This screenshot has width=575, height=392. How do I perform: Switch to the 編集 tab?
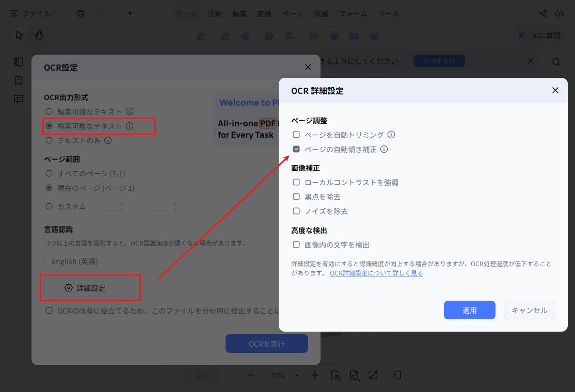click(239, 13)
